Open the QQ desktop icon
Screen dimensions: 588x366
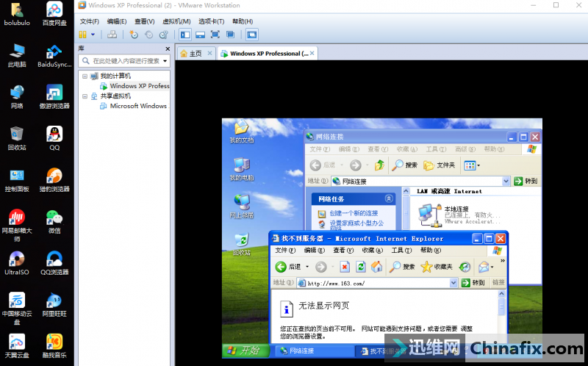point(54,138)
